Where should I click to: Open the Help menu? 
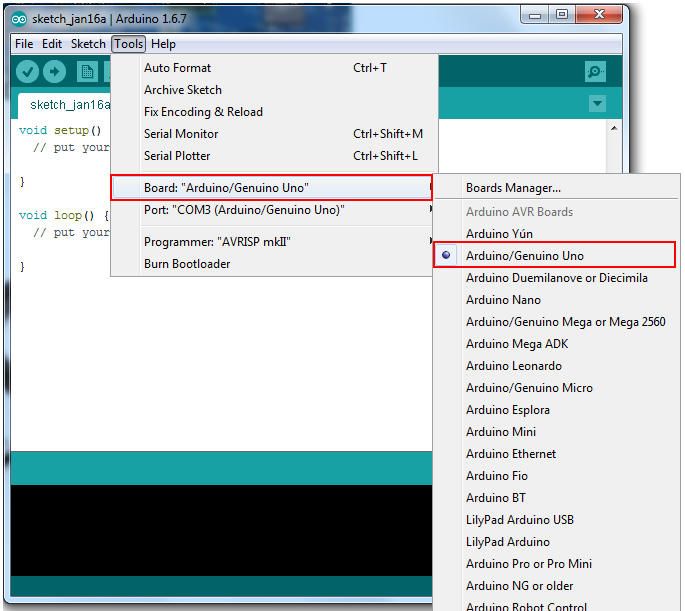pos(163,44)
